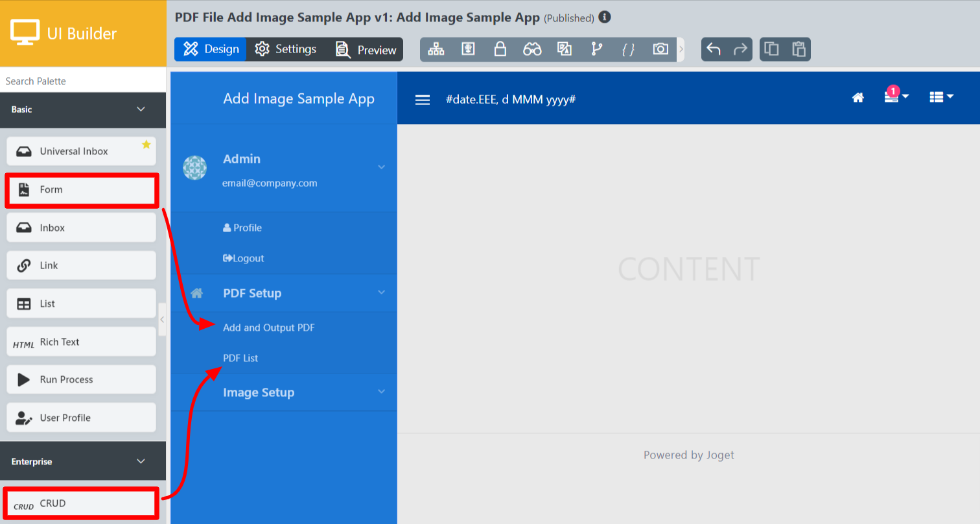Image resolution: width=980 pixels, height=524 pixels.
Task: Click the Search Palette input field
Action: pos(83,81)
